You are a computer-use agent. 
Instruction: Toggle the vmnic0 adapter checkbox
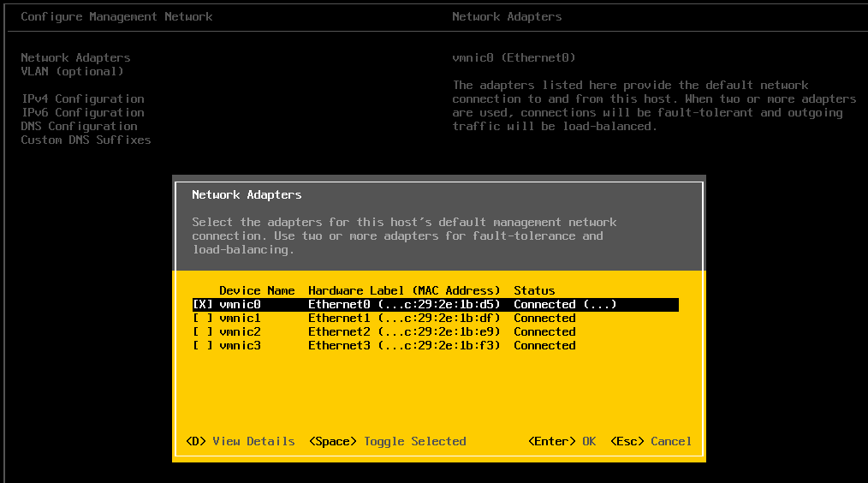pos(202,304)
